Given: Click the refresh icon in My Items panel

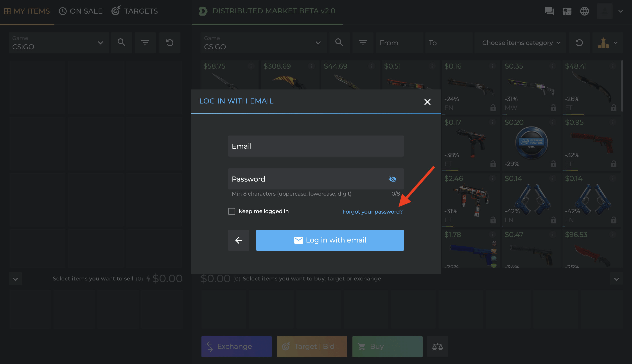Looking at the screenshot, I should [170, 43].
